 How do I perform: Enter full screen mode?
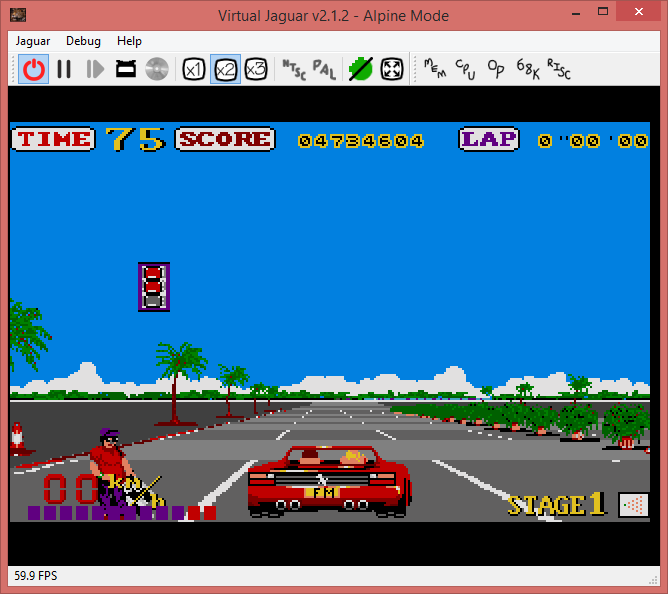[391, 69]
